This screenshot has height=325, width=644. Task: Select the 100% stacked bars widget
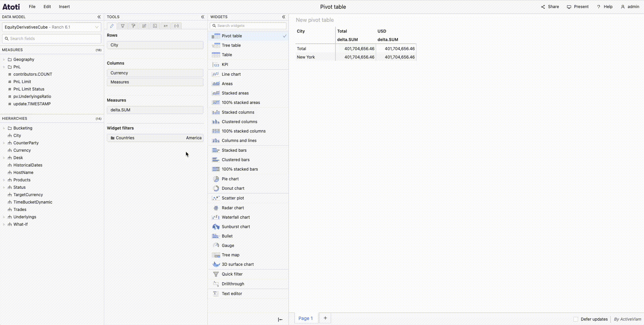tap(239, 169)
